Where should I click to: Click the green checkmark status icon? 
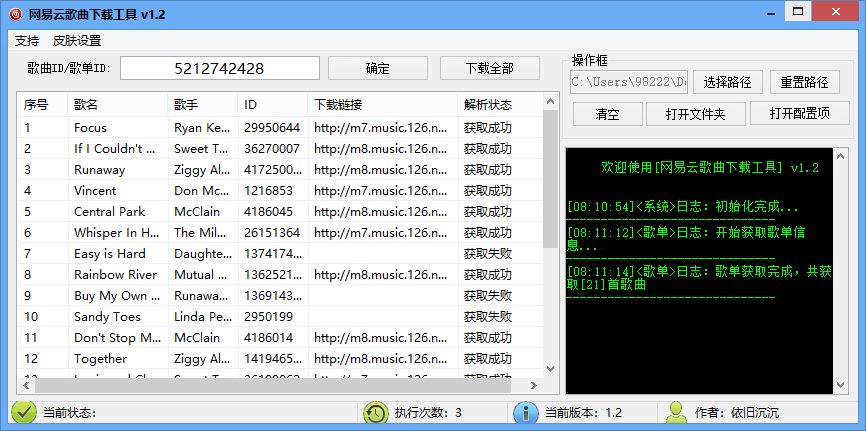[x=22, y=412]
